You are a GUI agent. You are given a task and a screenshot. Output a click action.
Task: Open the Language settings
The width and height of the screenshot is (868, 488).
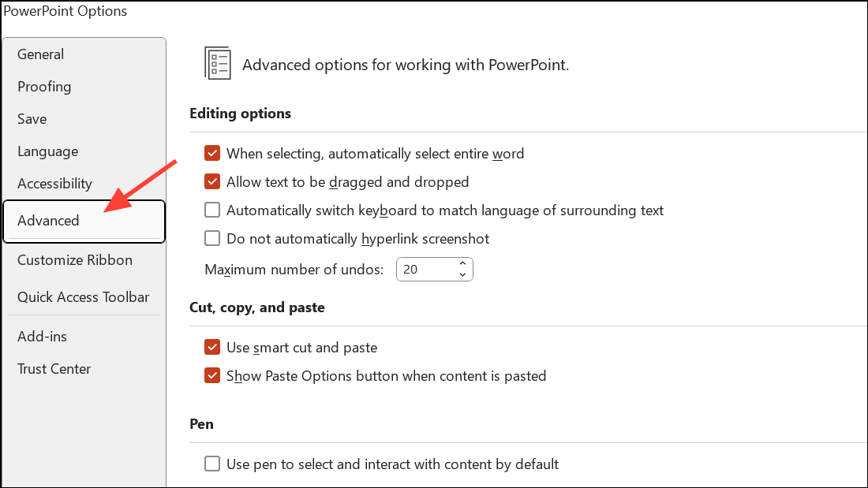pyautogui.click(x=47, y=151)
